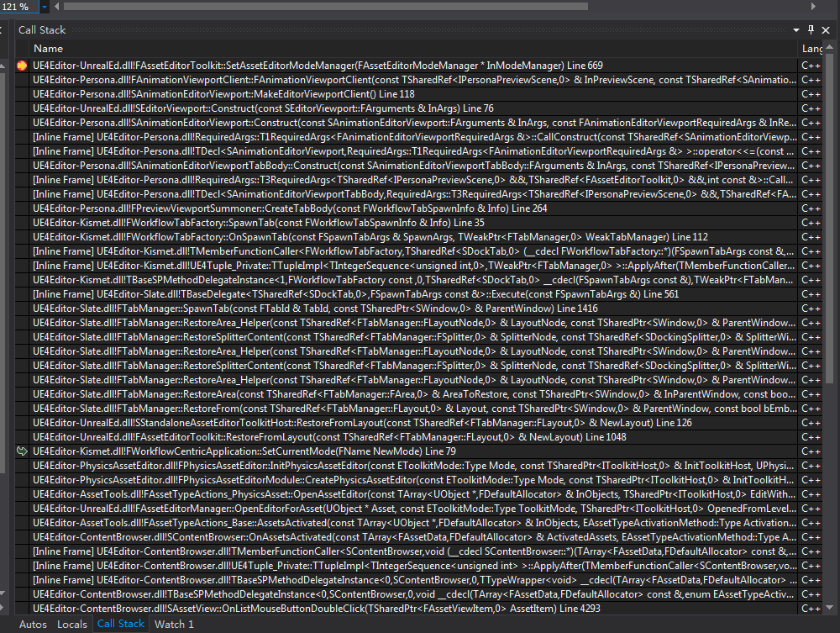Click the yellow current-frame arrow icon
Image resolution: width=840 pixels, height=633 pixels.
pyautogui.click(x=22, y=66)
